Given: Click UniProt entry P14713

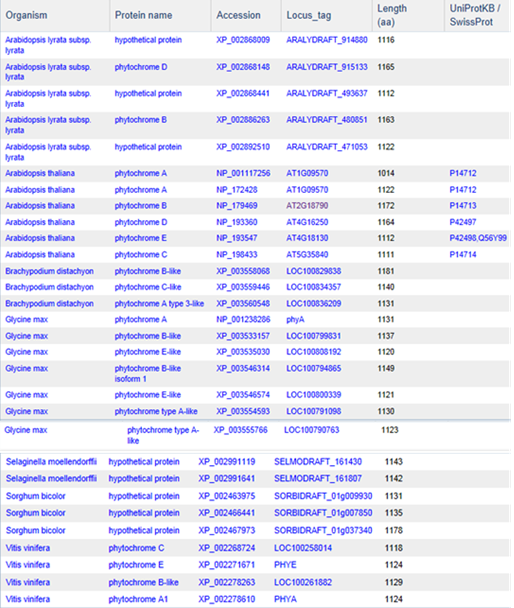Looking at the screenshot, I should 463,206.
